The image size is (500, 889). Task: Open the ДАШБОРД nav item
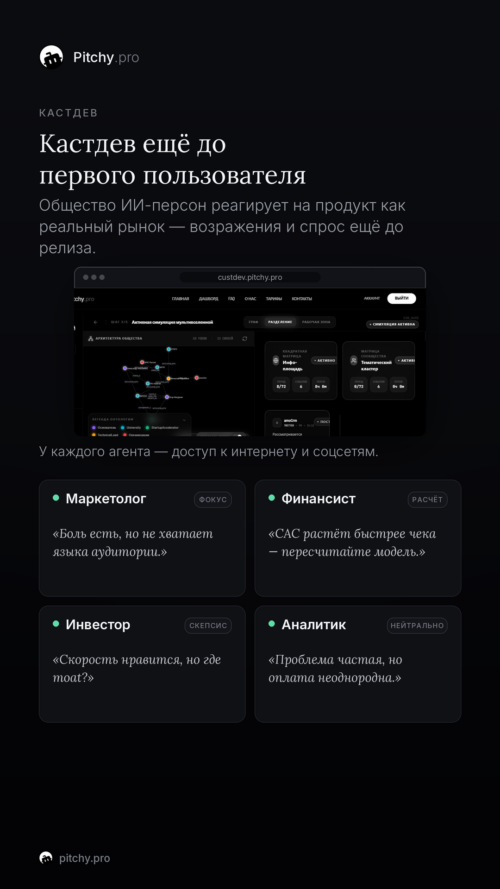tap(209, 299)
